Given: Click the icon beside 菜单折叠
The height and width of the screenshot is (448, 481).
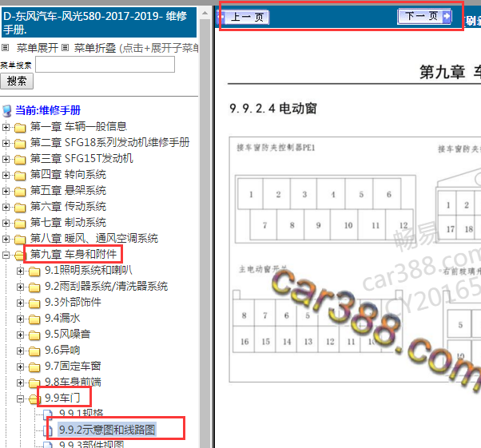Looking at the screenshot, I should pyautogui.click(x=65, y=48).
